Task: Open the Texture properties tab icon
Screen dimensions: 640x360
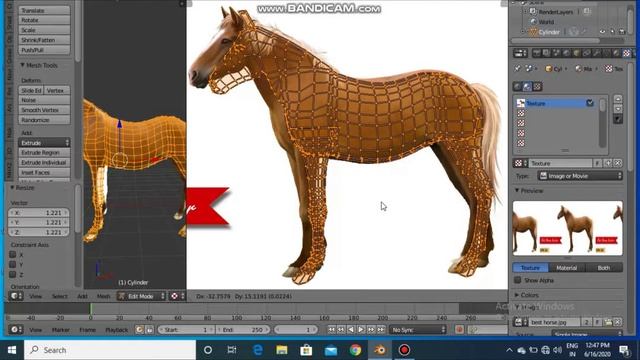Action: [627, 53]
